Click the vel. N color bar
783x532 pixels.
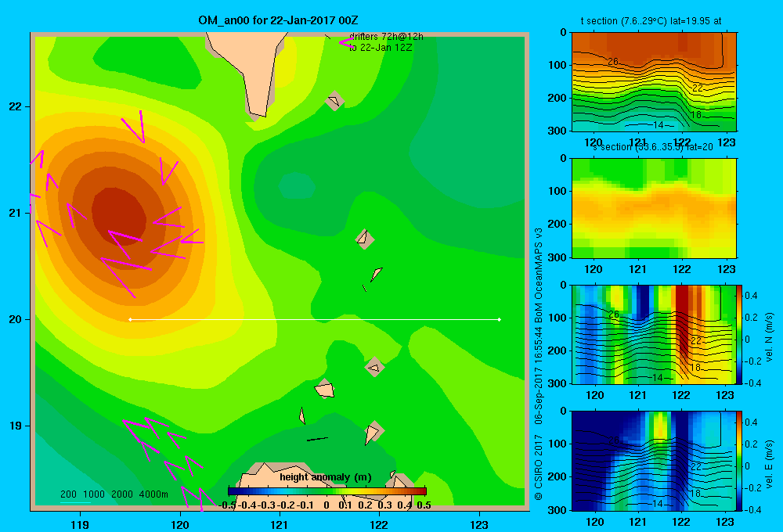click(739, 334)
